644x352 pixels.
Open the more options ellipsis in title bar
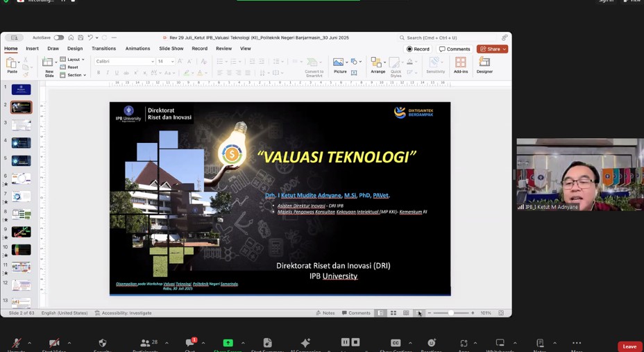tap(114, 37)
